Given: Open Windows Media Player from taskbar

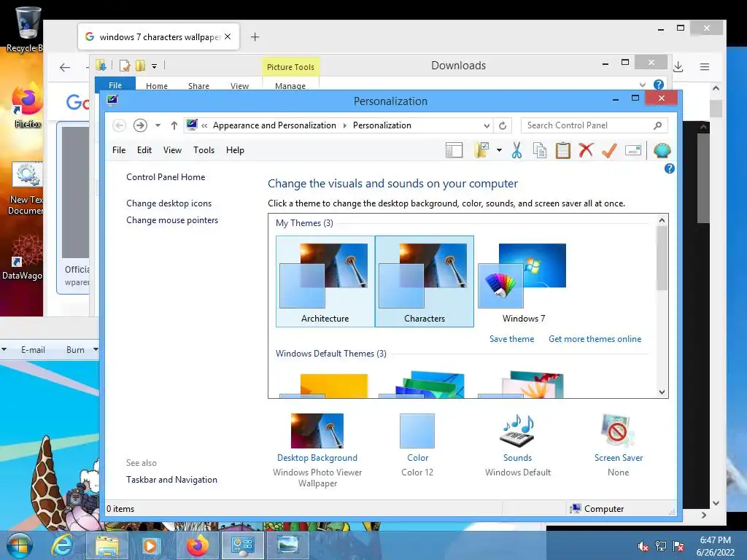Looking at the screenshot, I should [150, 545].
